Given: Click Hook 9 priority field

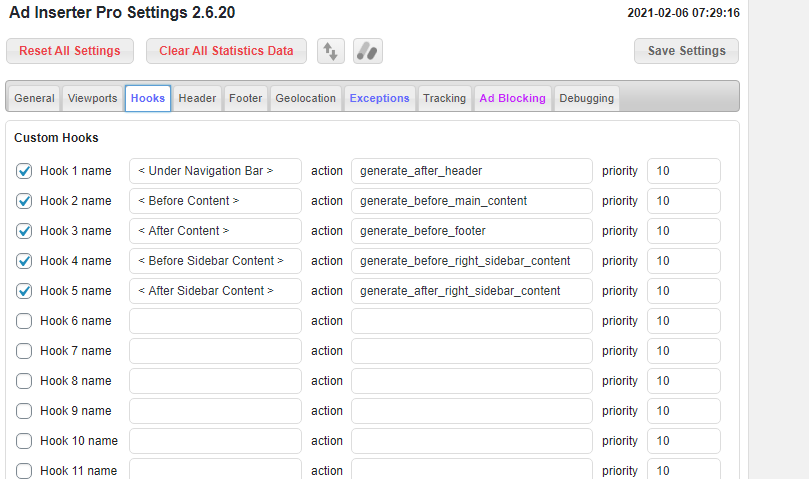Looking at the screenshot, I should pos(684,411).
